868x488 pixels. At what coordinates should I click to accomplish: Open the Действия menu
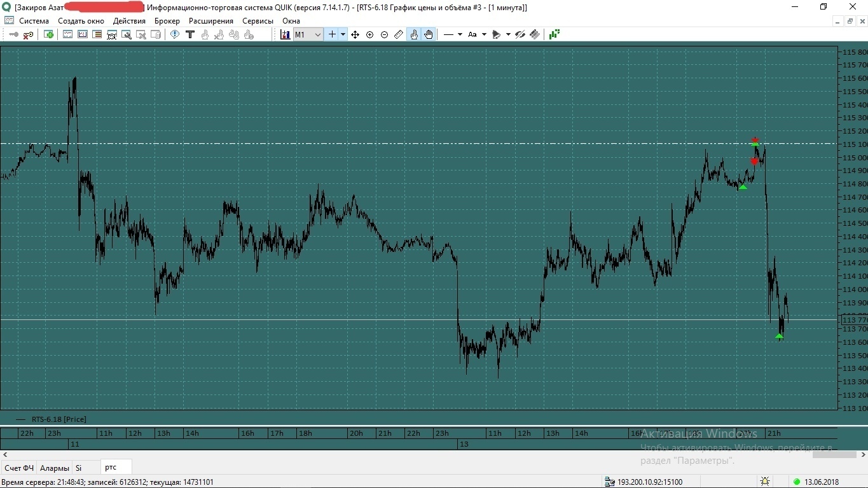point(129,20)
